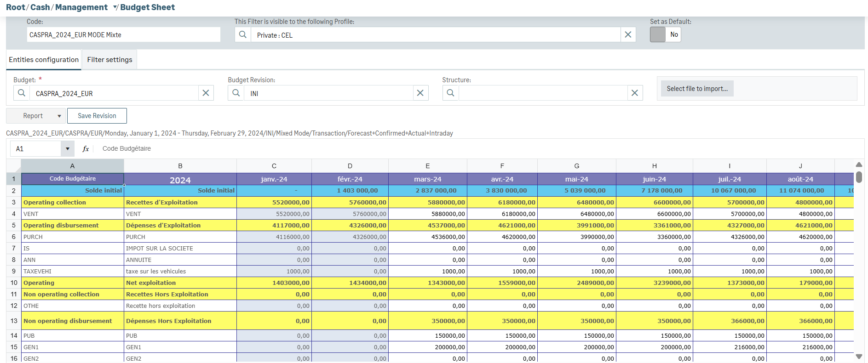This screenshot has height=363, width=868.
Task: Switch to the Filter settings tab
Action: pos(109,60)
